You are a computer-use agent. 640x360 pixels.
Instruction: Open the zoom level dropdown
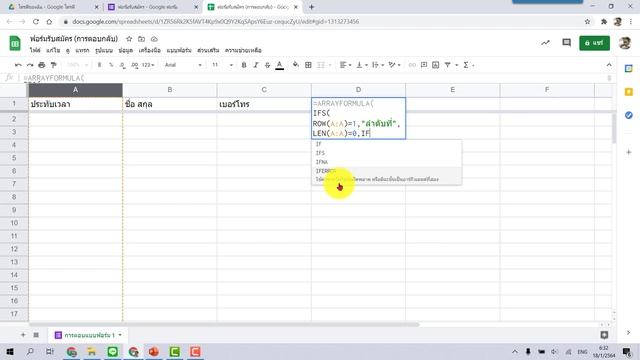point(77,65)
